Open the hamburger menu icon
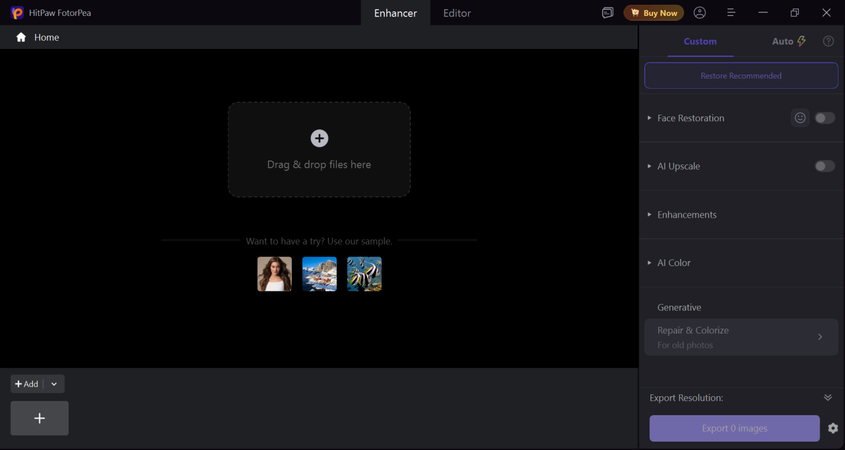The image size is (845, 450). (x=731, y=12)
